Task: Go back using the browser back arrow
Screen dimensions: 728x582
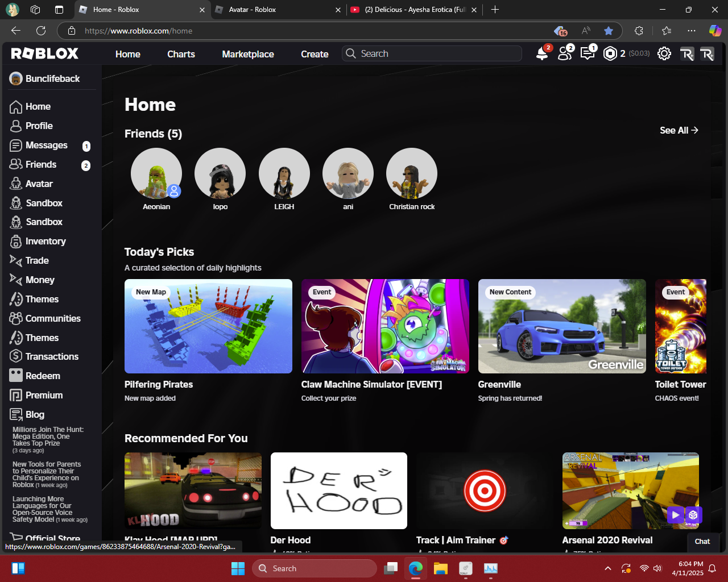Action: (16, 31)
